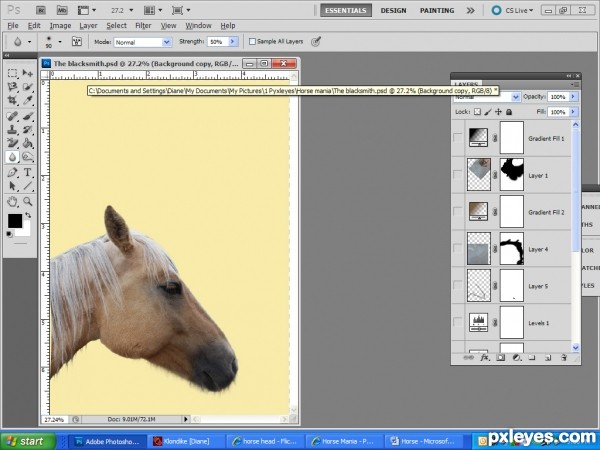Add a layer mask
The height and width of the screenshot is (450, 600).
(x=501, y=358)
